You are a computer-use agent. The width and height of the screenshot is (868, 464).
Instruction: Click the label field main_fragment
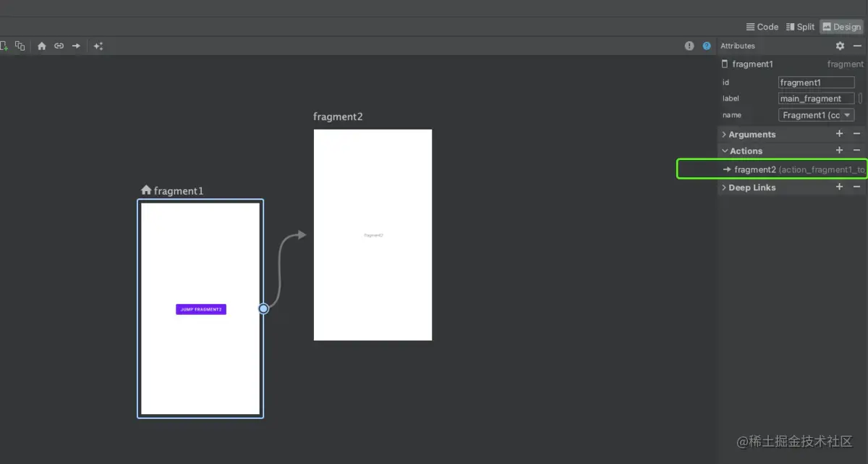coord(817,98)
